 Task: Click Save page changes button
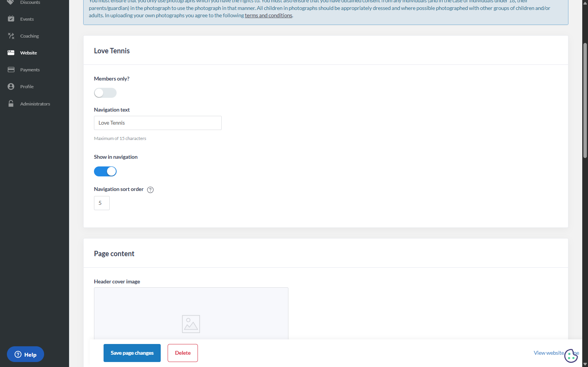pos(132,353)
